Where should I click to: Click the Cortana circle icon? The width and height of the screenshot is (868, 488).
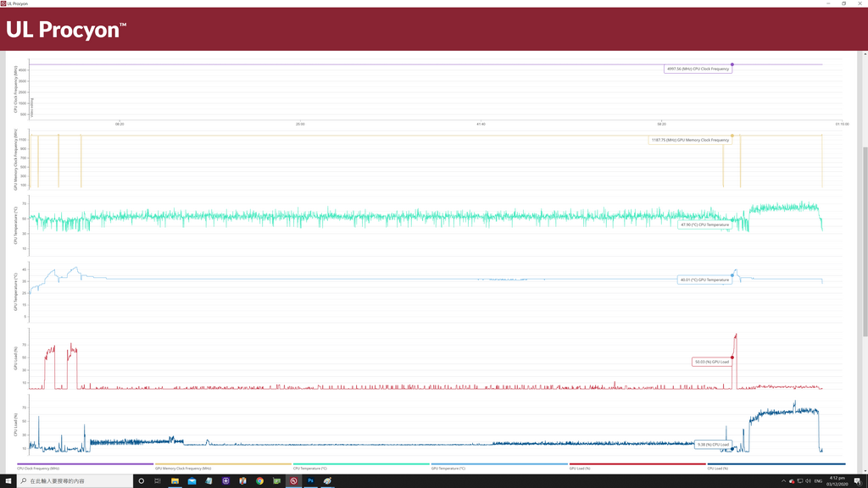pos(142,481)
